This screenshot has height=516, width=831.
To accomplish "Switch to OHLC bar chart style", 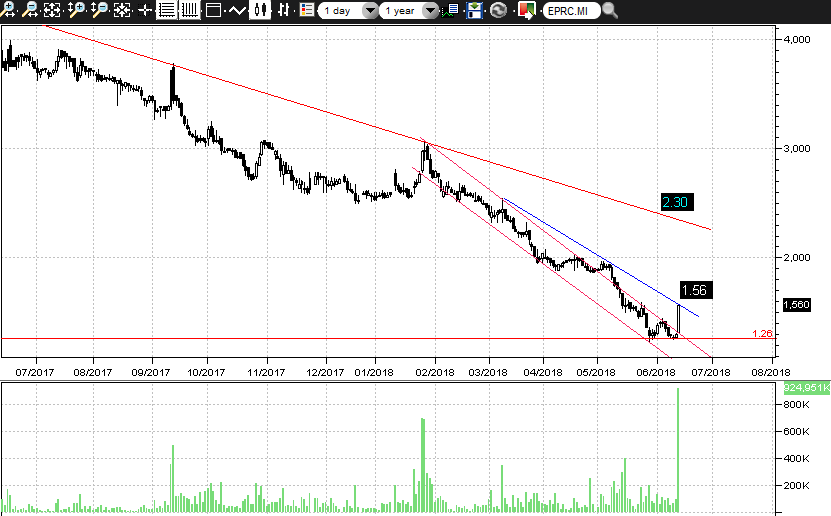I will [x=284, y=10].
